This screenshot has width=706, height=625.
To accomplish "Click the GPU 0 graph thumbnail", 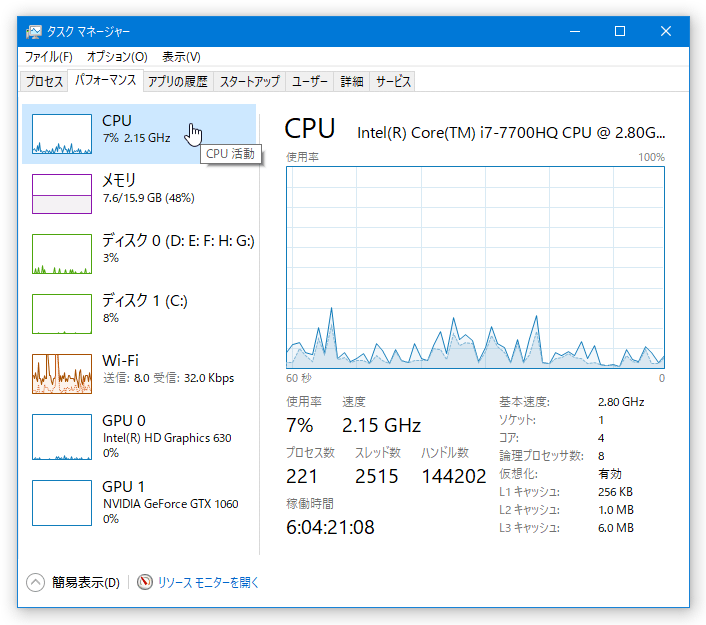I will 62,437.
